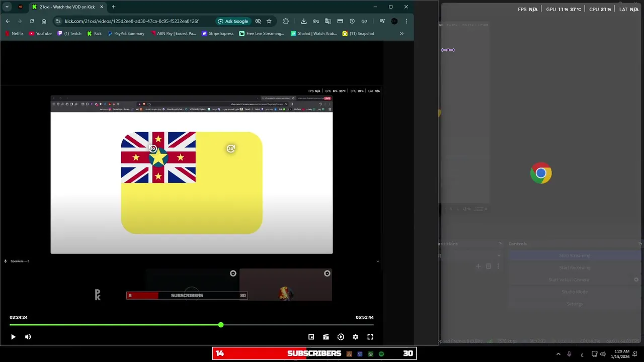The image size is (644, 362).
Task: Open the PayPal: Summary bookmark
Action: click(x=126, y=34)
